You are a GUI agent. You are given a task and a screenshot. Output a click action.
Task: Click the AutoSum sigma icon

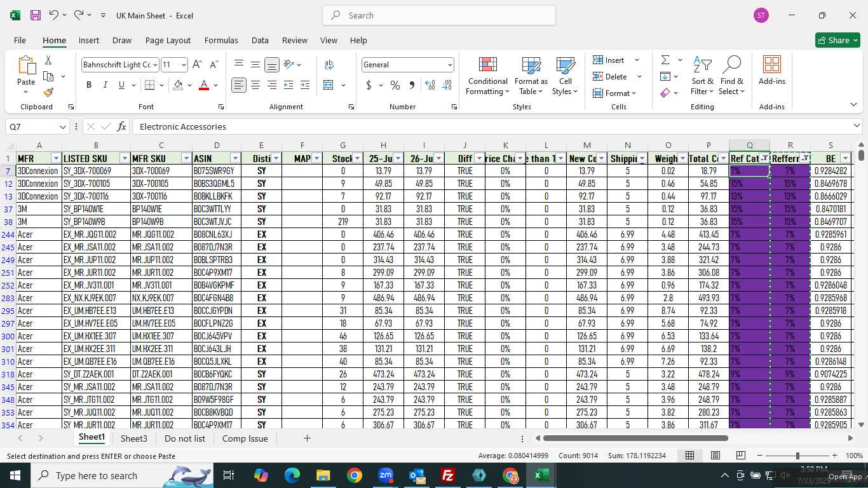click(x=665, y=60)
